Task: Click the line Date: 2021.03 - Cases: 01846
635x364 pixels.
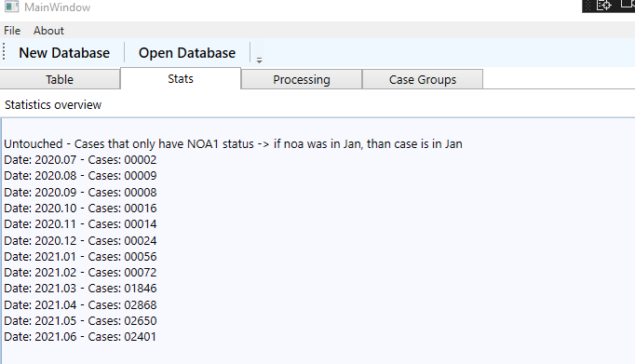Action: 80,289
